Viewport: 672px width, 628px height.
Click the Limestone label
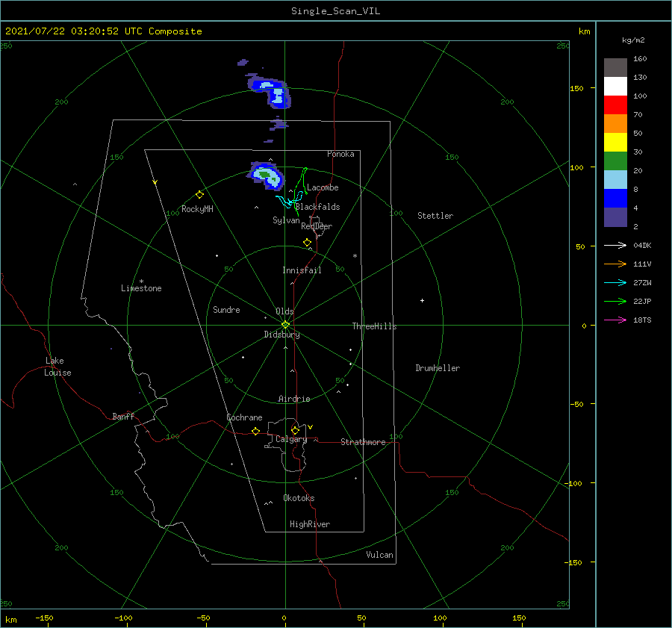(141, 288)
